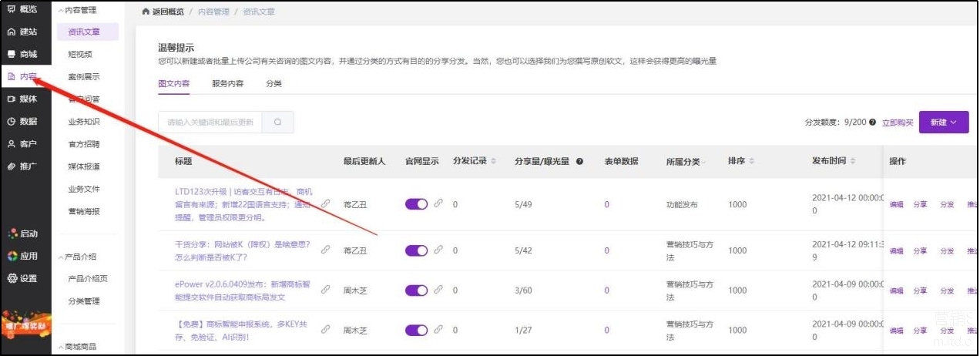
Task: Toggle 官网显示 for 干货分享 article
Action: click(416, 250)
